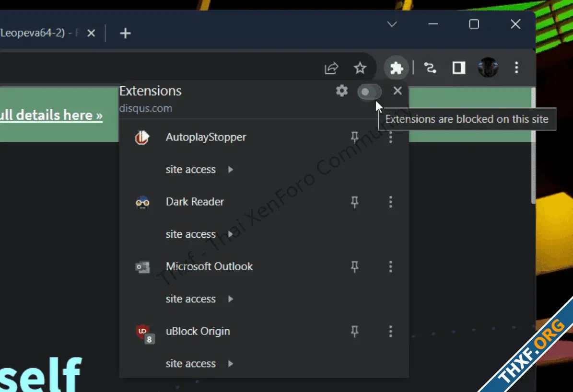Image resolution: width=573 pixels, height=392 pixels.
Task: Click the disqus.com site label
Action: point(145,108)
